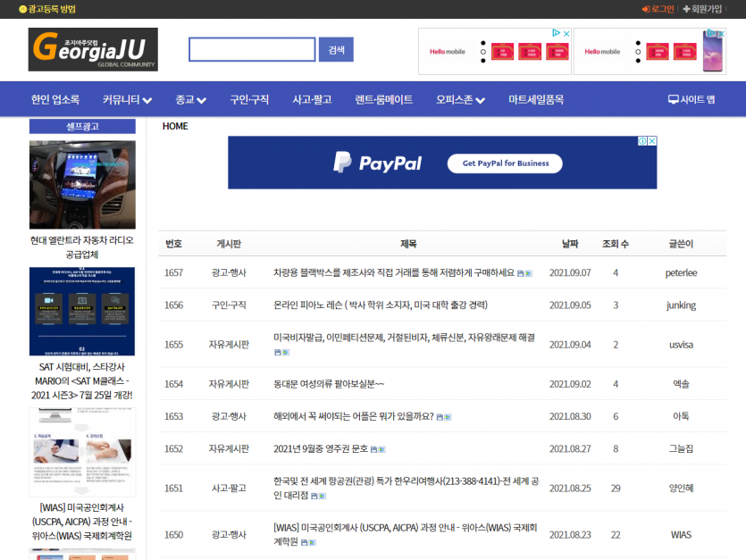
Task: Focus the search text field
Action: pyautogui.click(x=252, y=50)
